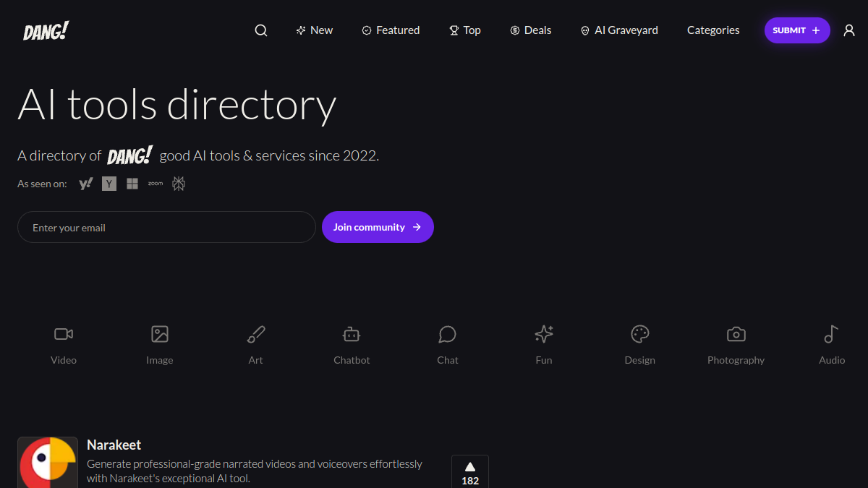Click the Y Combinator logo
This screenshot has height=488, width=868.
[x=109, y=184]
